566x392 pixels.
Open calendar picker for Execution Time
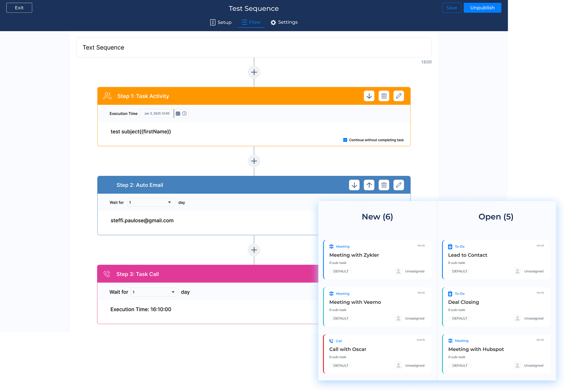point(178,114)
